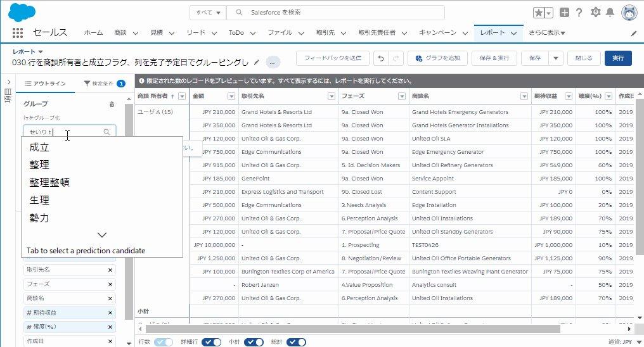Expand the 項目 fields side panel
644x347 pixels.
point(8,82)
